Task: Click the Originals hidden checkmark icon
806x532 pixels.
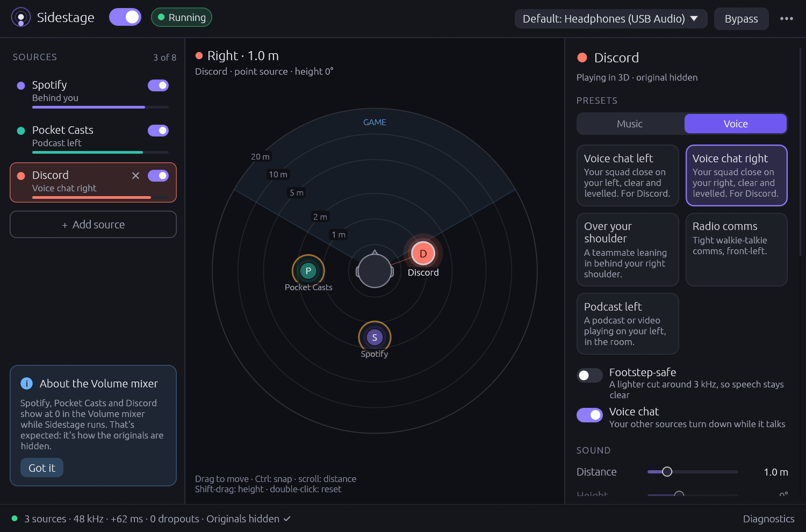Action: pyautogui.click(x=287, y=519)
